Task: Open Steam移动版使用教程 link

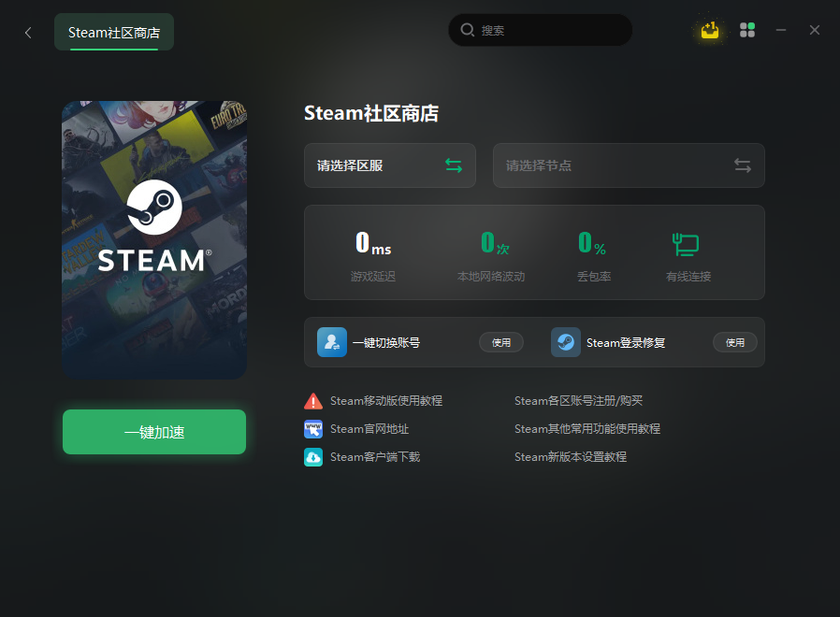Action: [x=386, y=401]
